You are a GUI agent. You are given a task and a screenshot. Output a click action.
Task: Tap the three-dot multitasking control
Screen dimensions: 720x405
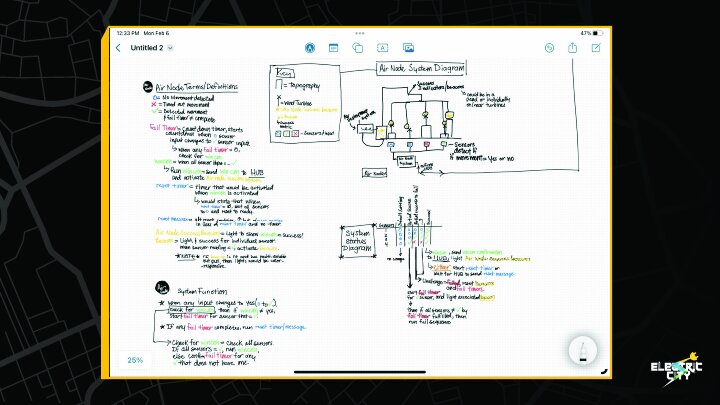(360, 33)
